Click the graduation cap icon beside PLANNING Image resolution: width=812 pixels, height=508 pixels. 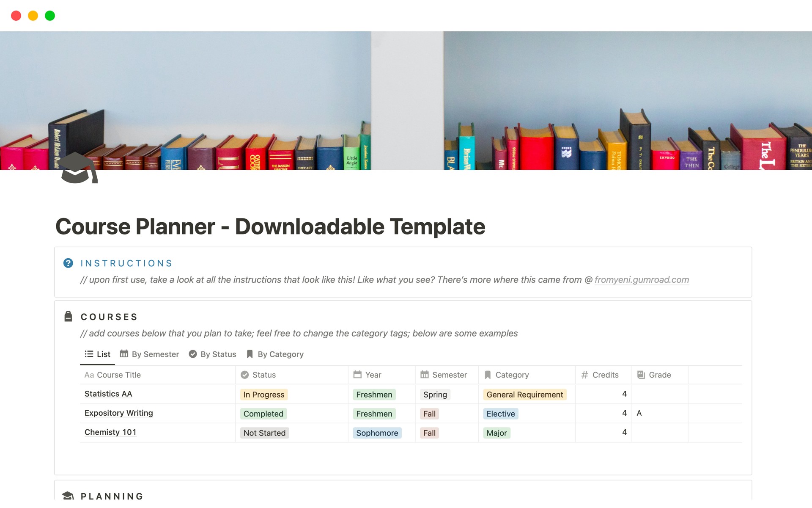click(x=68, y=495)
